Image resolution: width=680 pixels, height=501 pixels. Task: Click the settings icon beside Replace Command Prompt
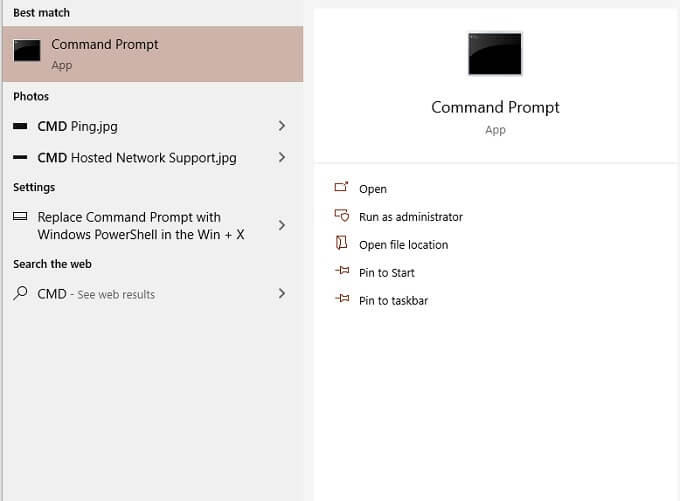21,217
